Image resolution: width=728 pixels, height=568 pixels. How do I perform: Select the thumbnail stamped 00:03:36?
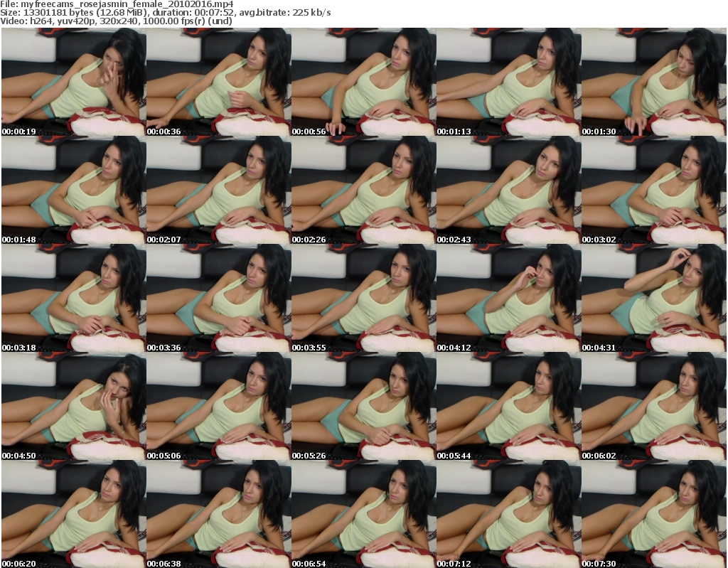[x=219, y=298]
